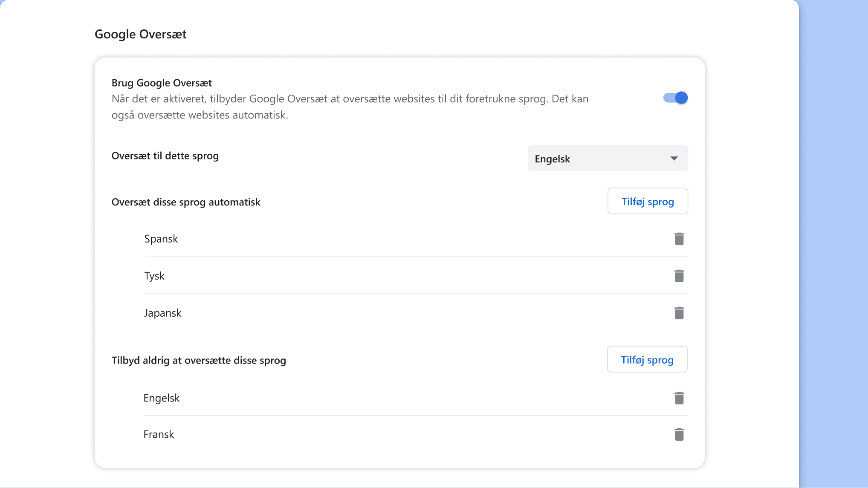The width and height of the screenshot is (868, 488).
Task: Click the dropdown arrow next to Engelsk
Action: click(x=674, y=158)
